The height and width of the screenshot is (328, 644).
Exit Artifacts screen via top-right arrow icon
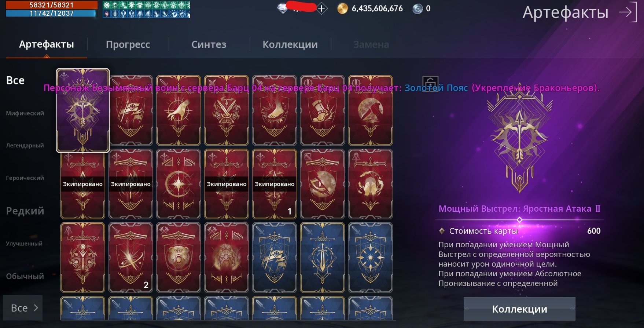(628, 12)
